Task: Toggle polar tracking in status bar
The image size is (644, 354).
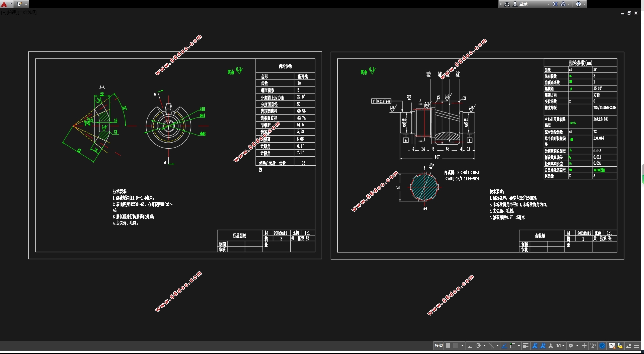Action: 478,346
